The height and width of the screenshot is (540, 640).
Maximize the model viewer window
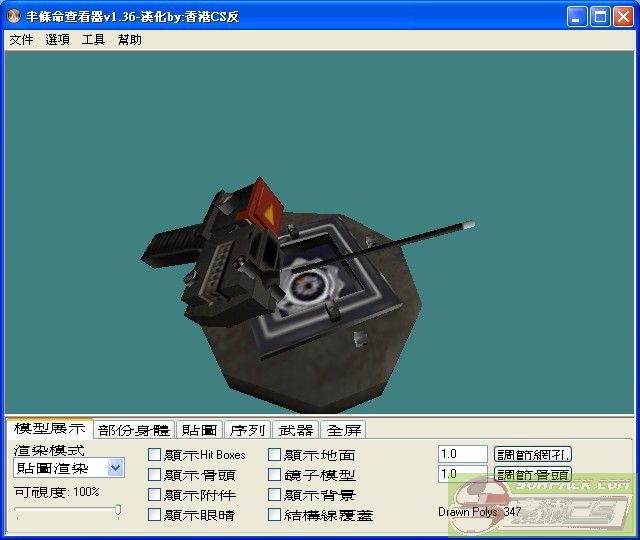600,17
